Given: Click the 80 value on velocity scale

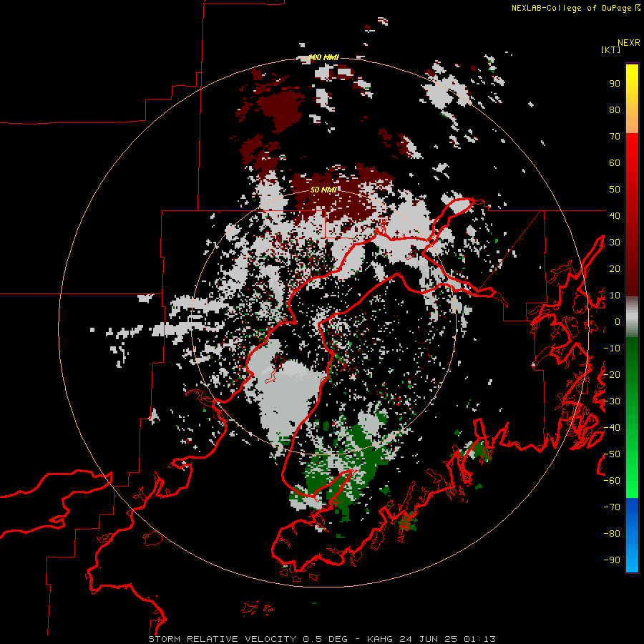Looking at the screenshot, I should click(615, 110).
